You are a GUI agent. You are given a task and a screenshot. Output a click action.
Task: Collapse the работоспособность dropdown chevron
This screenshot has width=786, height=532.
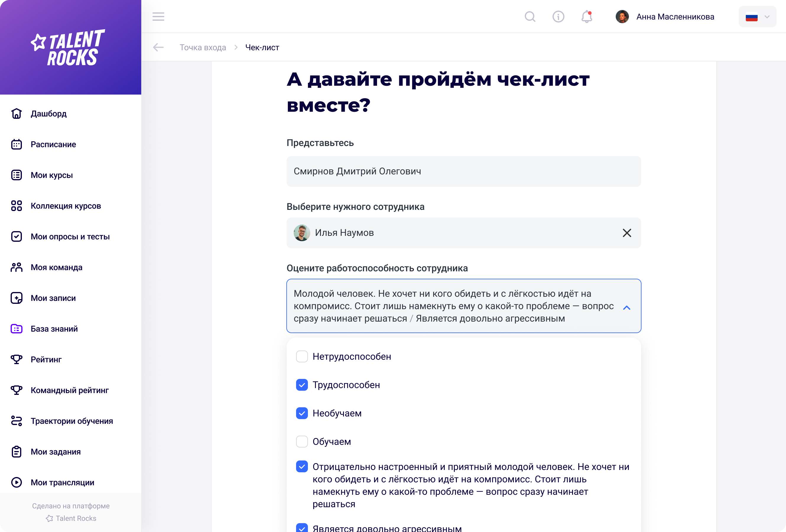626,307
